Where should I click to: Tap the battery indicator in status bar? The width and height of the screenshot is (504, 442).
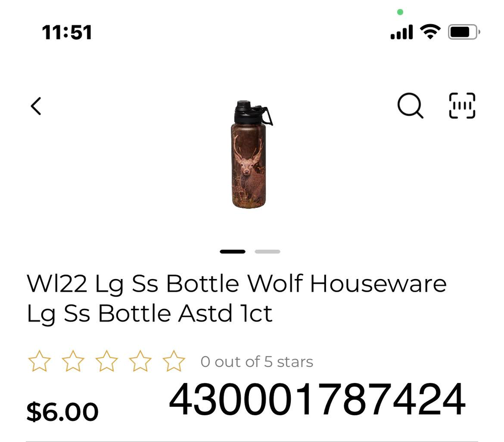click(x=464, y=32)
